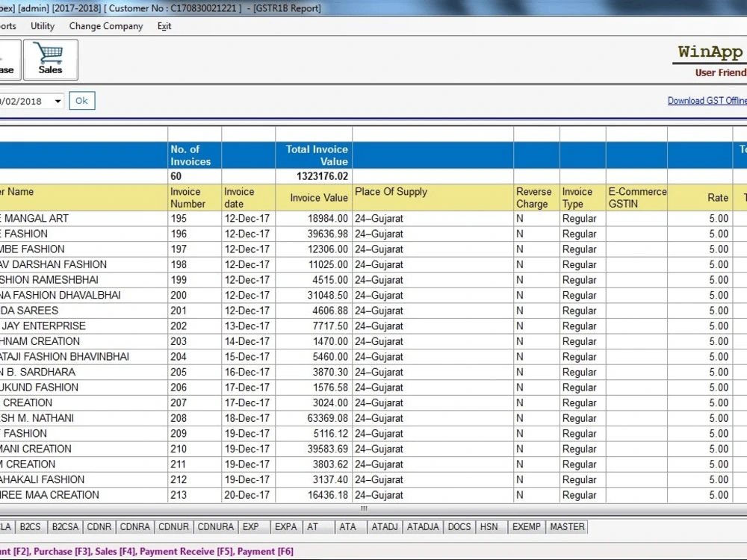Click the Ok button
Image resolution: width=747 pixels, height=560 pixels.
(x=82, y=101)
